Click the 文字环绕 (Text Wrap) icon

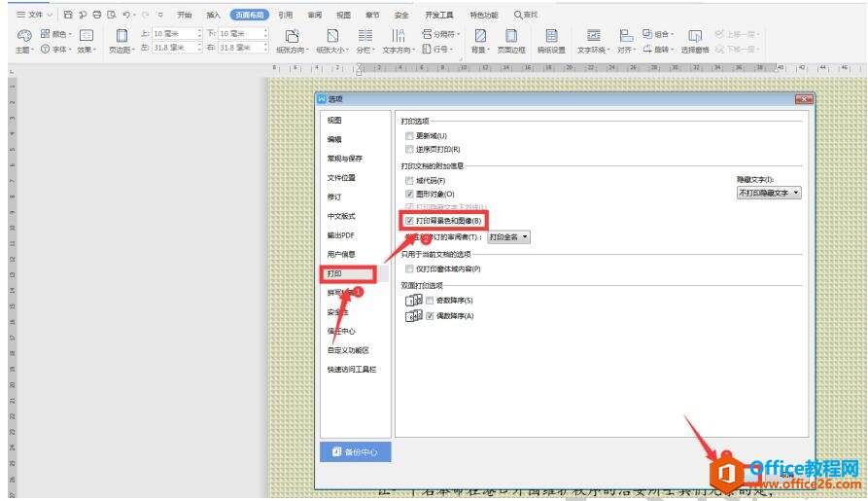pos(594,36)
